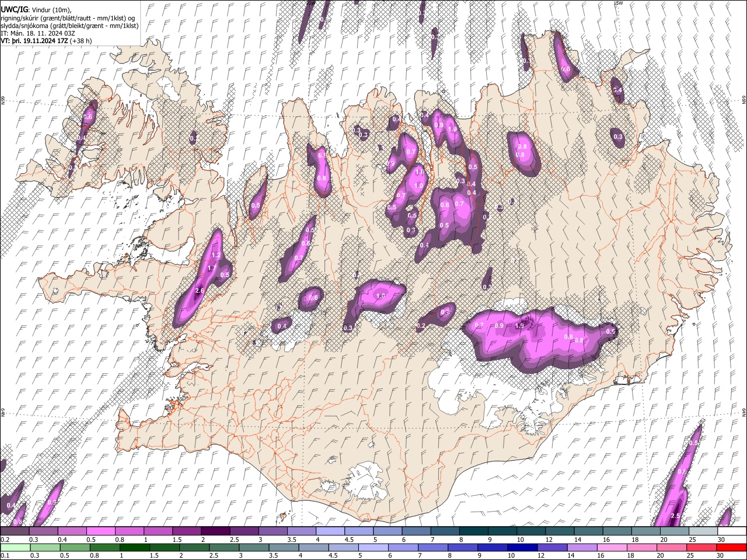The width and height of the screenshot is (747, 560).
Task: Click the 1.2 precipitation value on the map
Action: click(x=215, y=255)
